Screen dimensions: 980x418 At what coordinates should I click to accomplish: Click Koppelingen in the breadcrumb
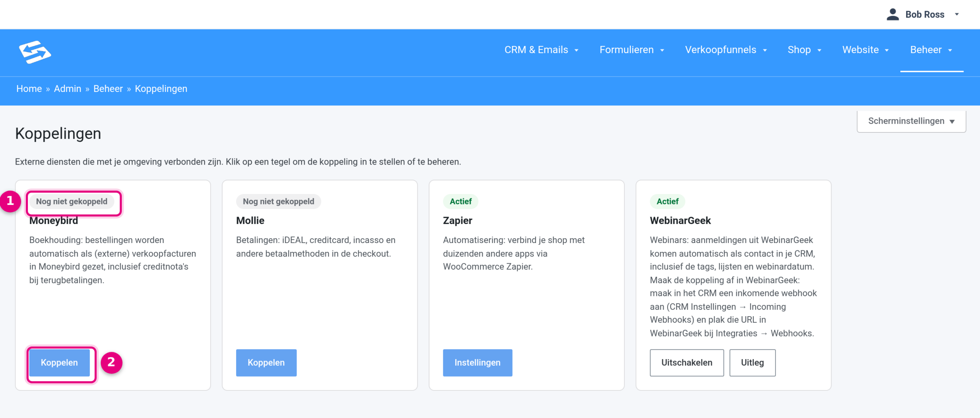[161, 89]
